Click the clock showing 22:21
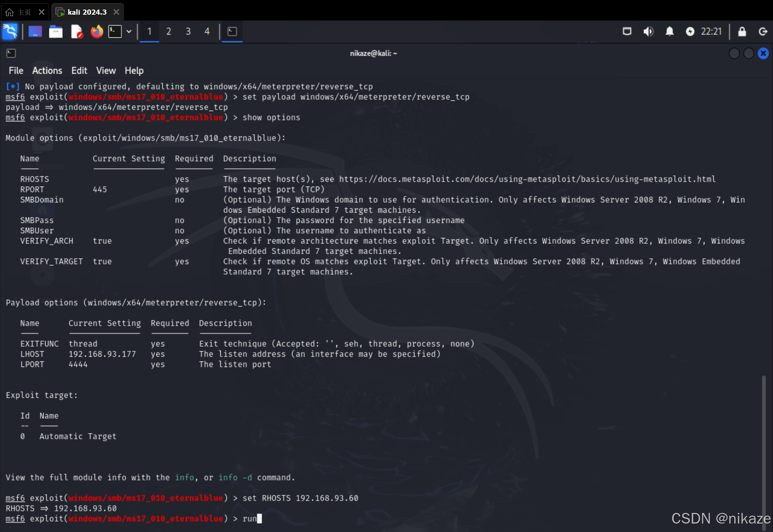The height and width of the screenshot is (532, 773). pyautogui.click(x=711, y=32)
